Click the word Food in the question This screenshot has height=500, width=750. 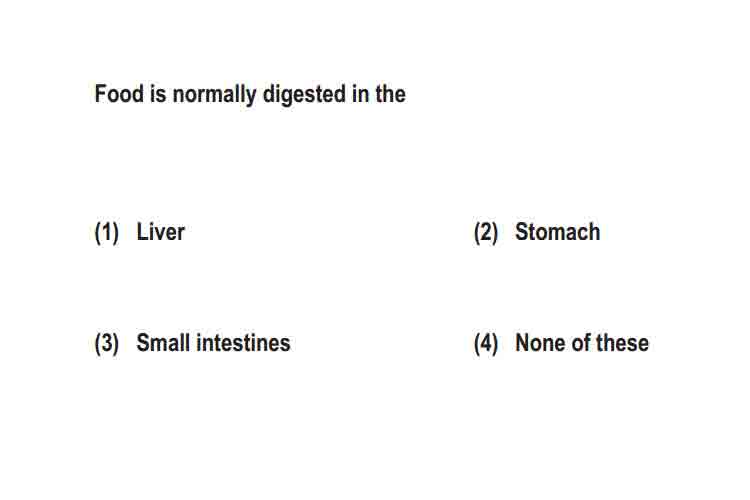pos(119,93)
